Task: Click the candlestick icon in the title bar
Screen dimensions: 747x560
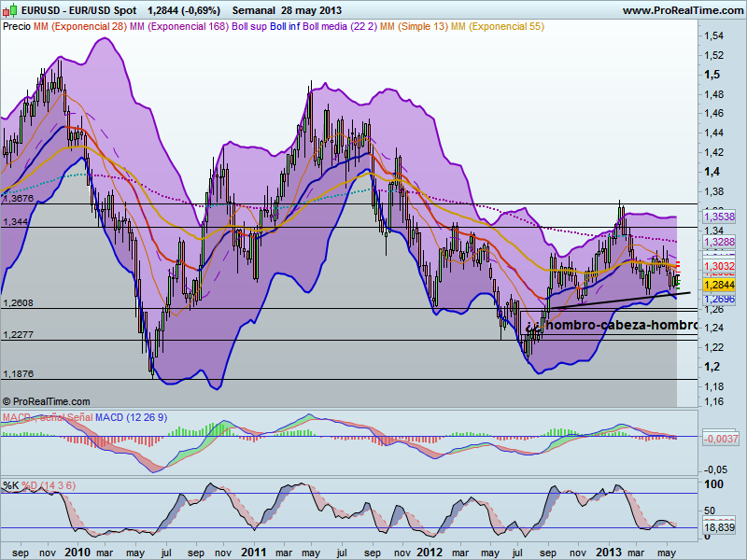Action: tap(9, 8)
